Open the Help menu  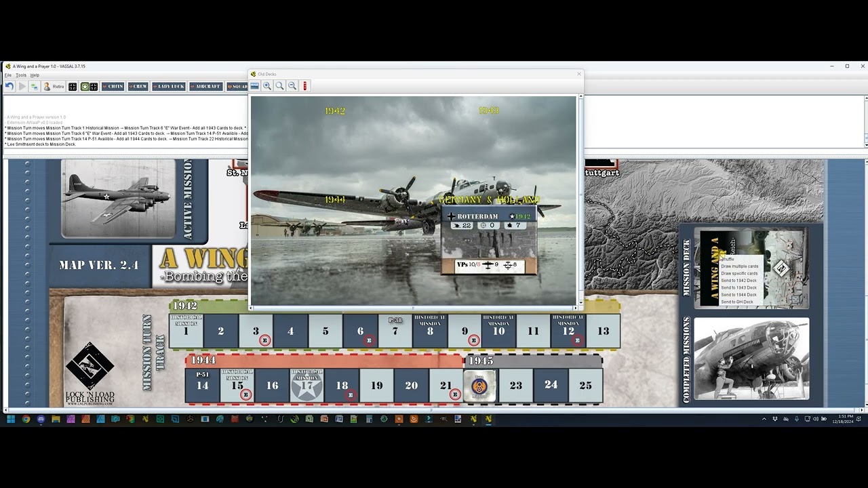coord(35,75)
